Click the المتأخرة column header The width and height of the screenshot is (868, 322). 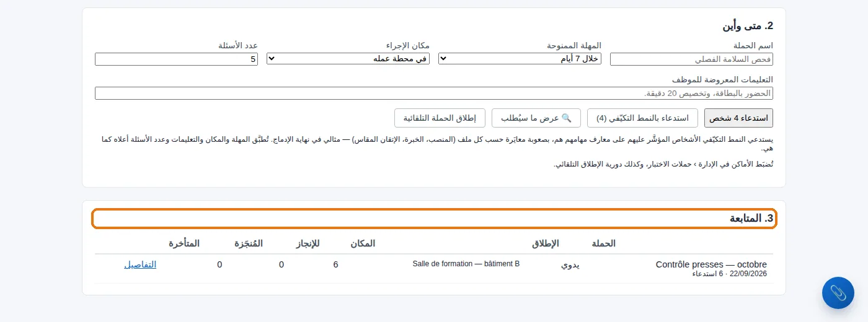click(x=184, y=243)
